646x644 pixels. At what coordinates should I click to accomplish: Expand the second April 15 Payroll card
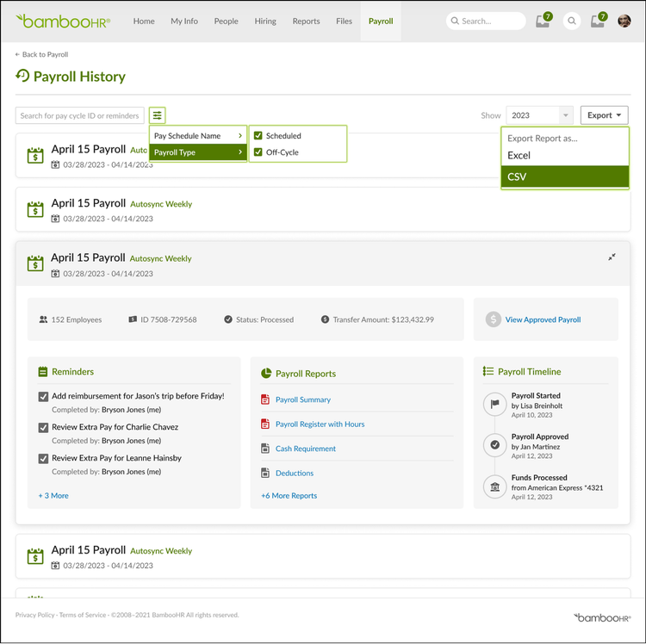point(323,209)
